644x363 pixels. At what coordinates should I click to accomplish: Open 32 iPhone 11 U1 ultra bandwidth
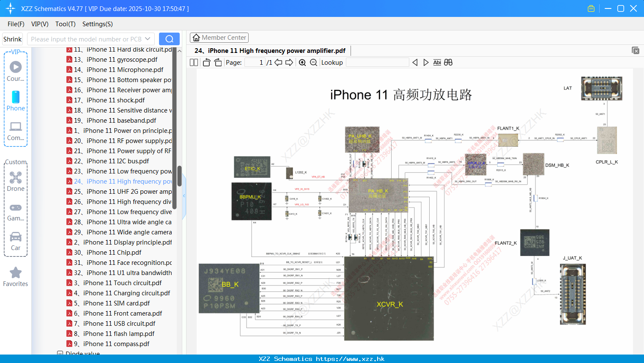tap(119, 273)
